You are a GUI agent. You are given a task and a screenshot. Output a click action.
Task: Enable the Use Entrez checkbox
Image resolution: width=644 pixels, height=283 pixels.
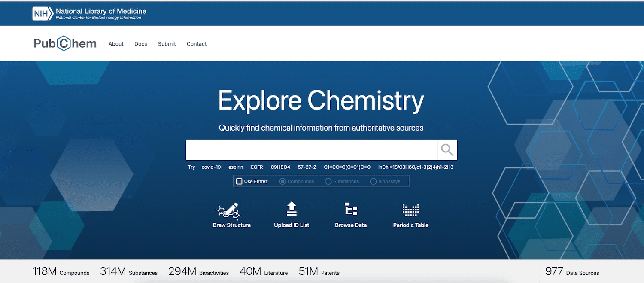(240, 181)
